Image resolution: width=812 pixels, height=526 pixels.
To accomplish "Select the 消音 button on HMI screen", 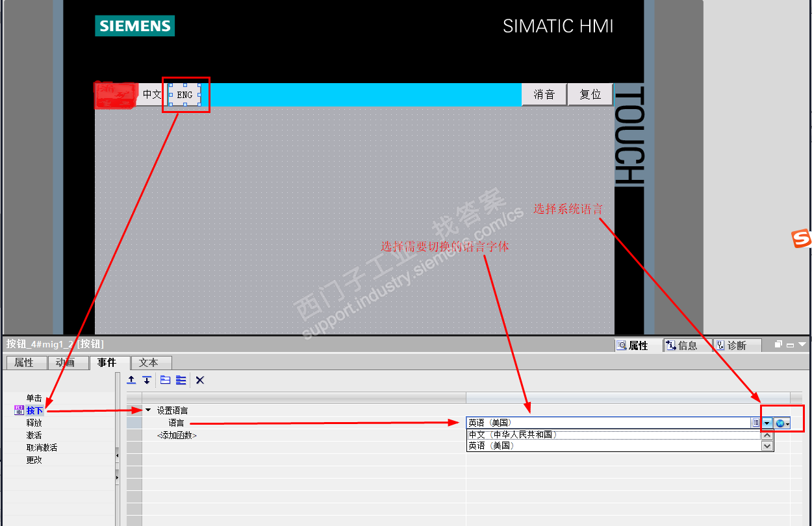I will [544, 95].
